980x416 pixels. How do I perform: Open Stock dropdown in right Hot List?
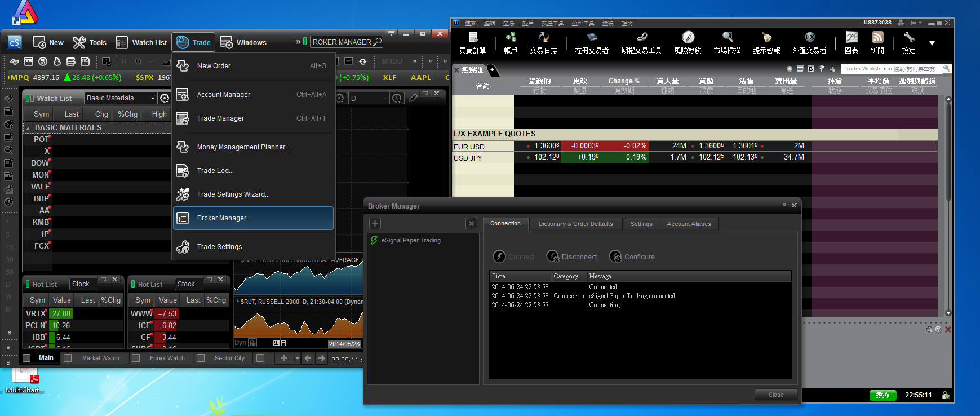pyautogui.click(x=188, y=284)
